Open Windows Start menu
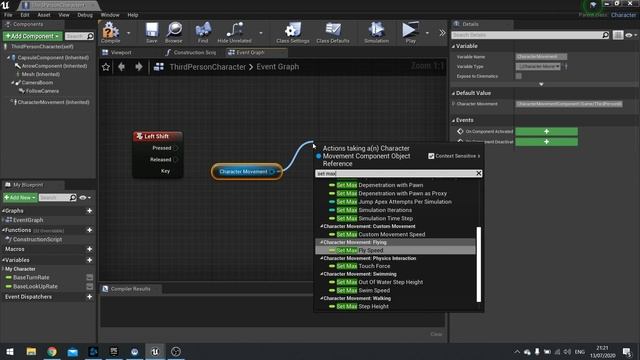640x360 pixels. [10, 351]
